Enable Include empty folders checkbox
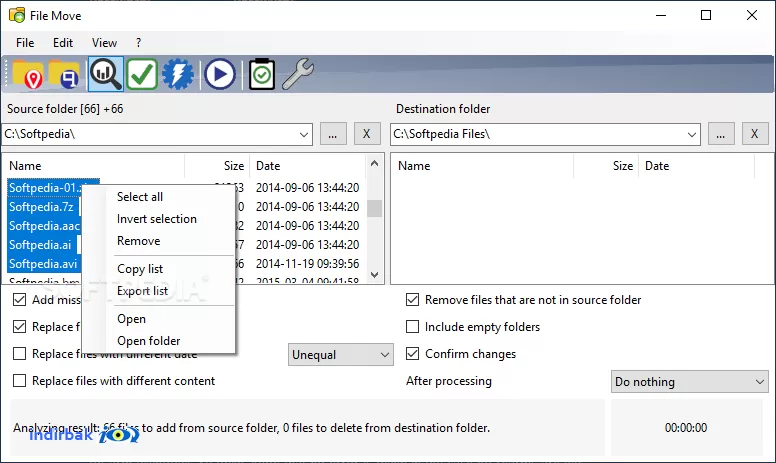Image resolution: width=776 pixels, height=463 pixels. coord(412,326)
